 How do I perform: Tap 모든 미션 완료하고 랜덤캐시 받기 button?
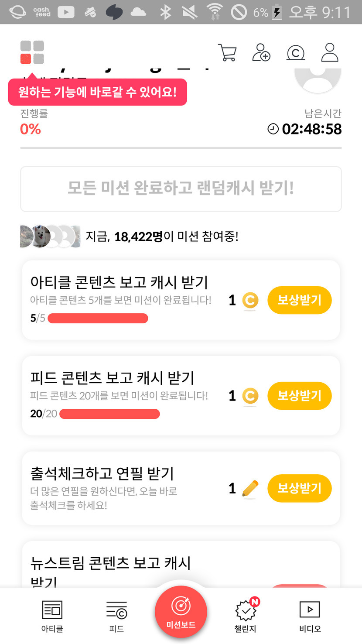[x=181, y=188]
